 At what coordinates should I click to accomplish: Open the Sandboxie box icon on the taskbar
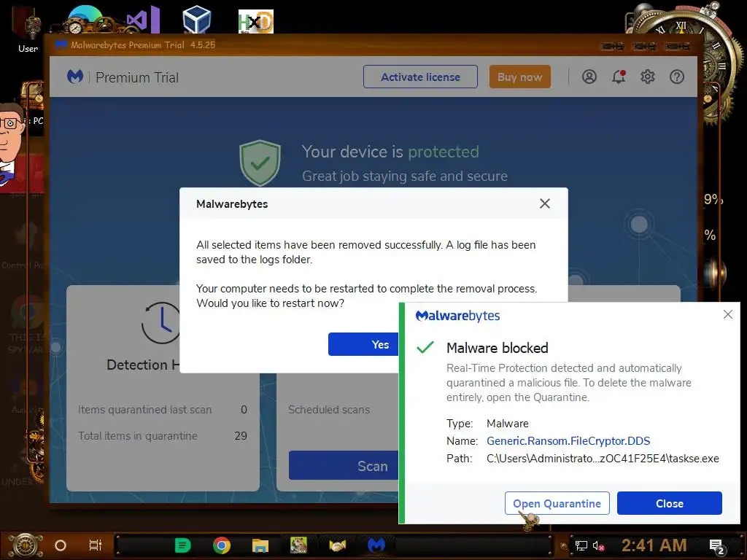(x=298, y=545)
